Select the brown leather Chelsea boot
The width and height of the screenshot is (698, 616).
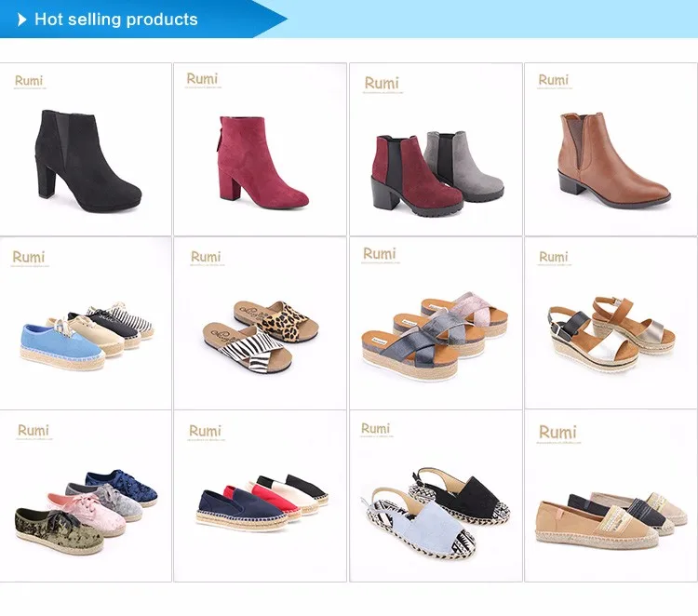(x=611, y=149)
